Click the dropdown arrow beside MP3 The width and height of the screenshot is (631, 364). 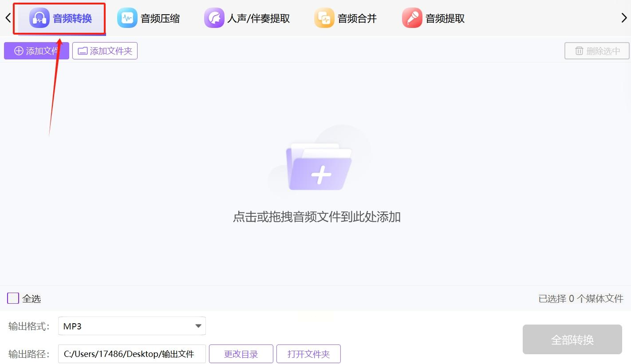198,326
